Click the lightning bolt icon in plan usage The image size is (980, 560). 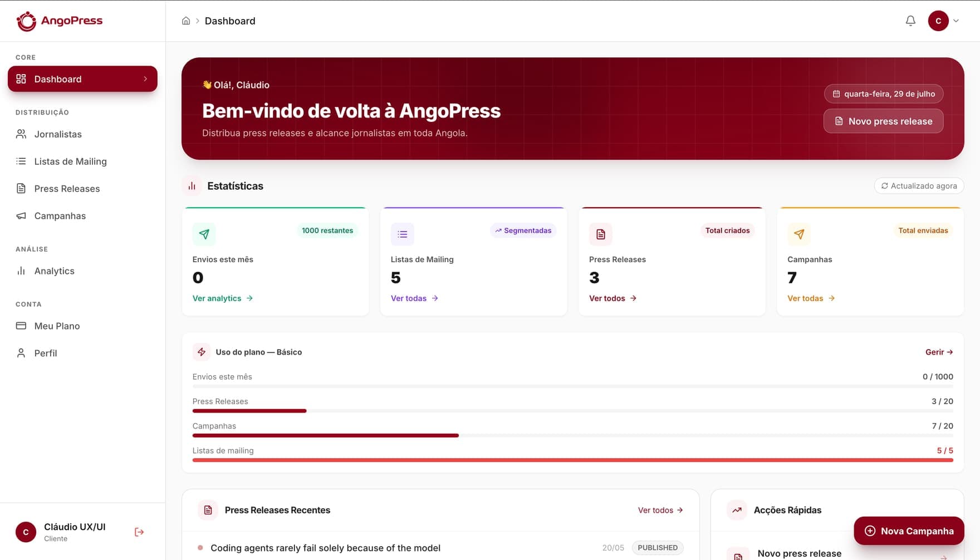point(202,352)
